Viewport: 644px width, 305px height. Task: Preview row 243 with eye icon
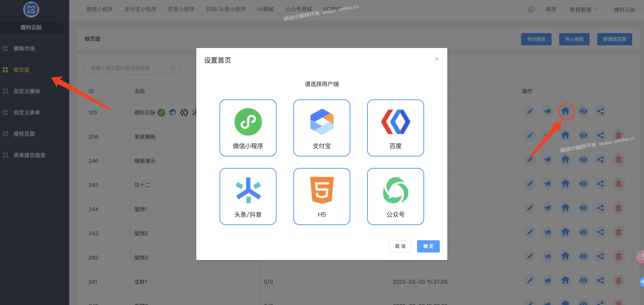pos(583,232)
